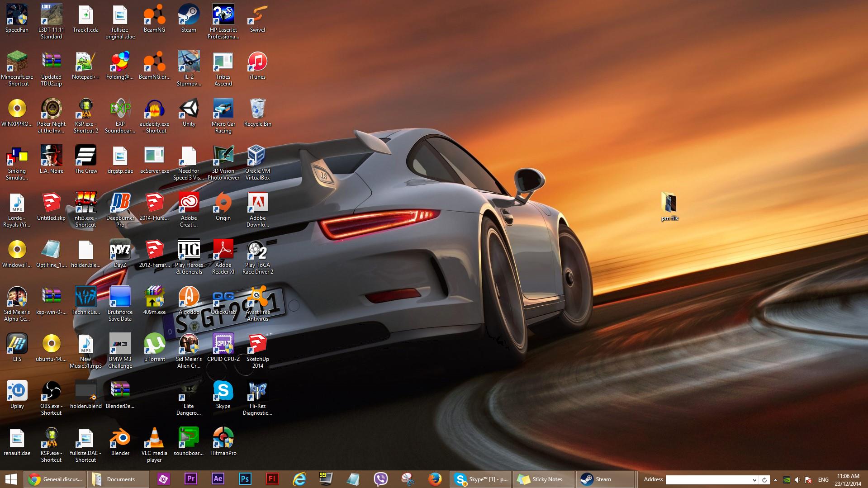Switch the ENG input language indicator
This screenshot has height=488, width=868.
coord(823,480)
